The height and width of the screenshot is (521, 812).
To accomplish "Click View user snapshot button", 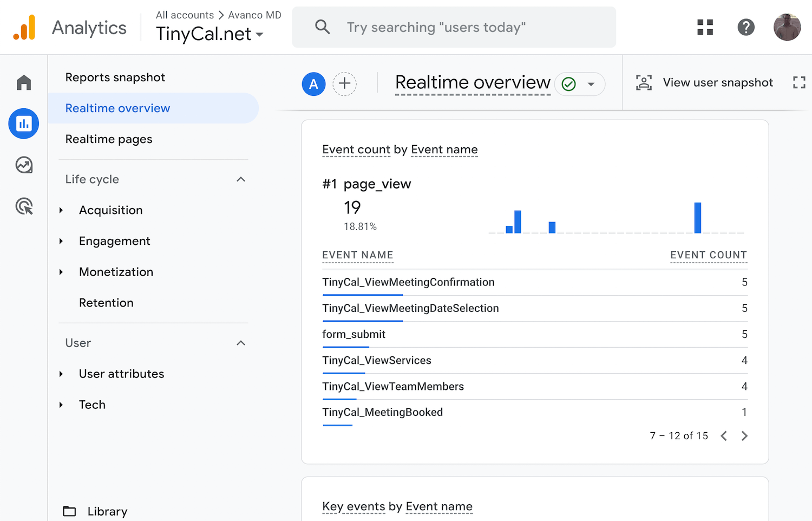I will pos(705,82).
